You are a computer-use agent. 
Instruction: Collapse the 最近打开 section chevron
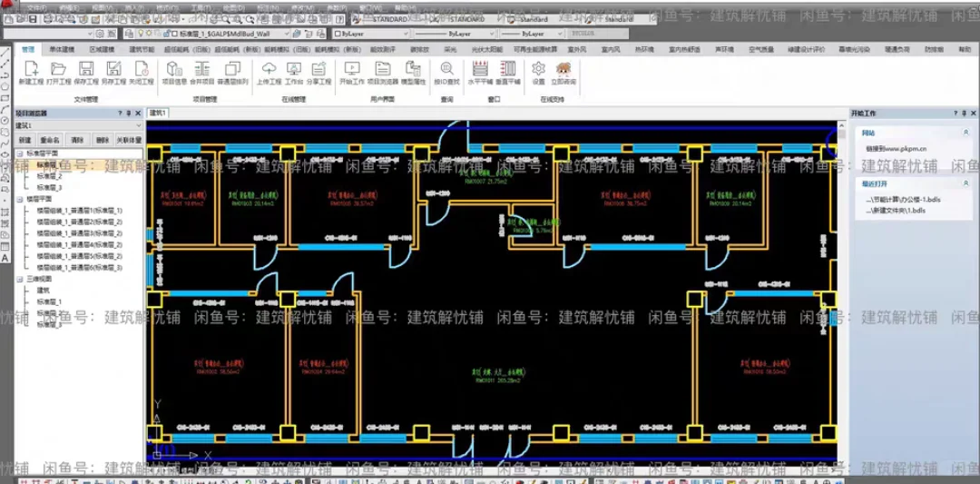point(966,183)
